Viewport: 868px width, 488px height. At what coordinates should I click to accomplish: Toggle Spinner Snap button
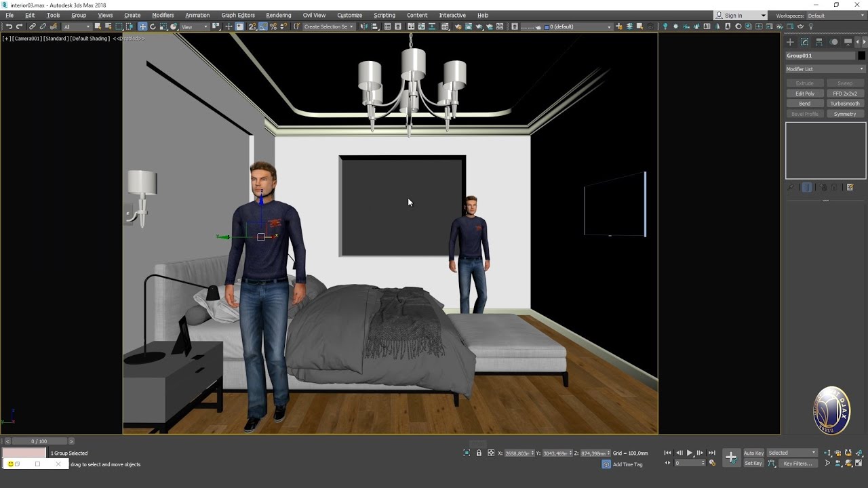coord(284,26)
